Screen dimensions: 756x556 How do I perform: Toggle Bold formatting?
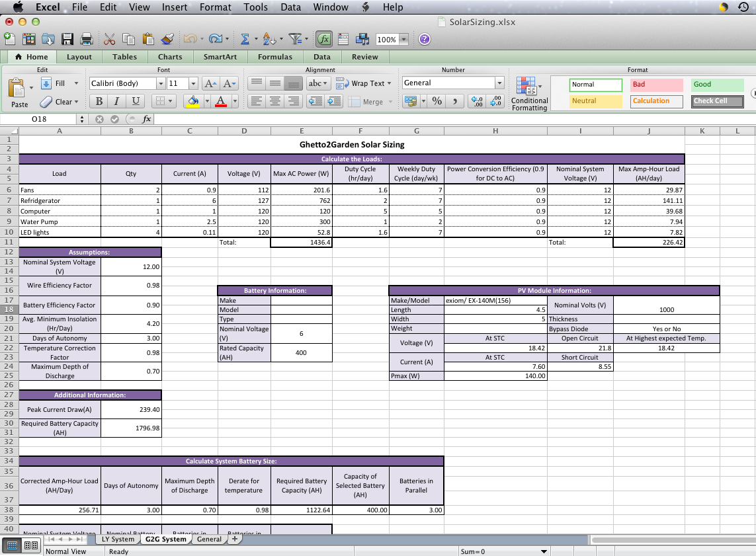[x=99, y=101]
